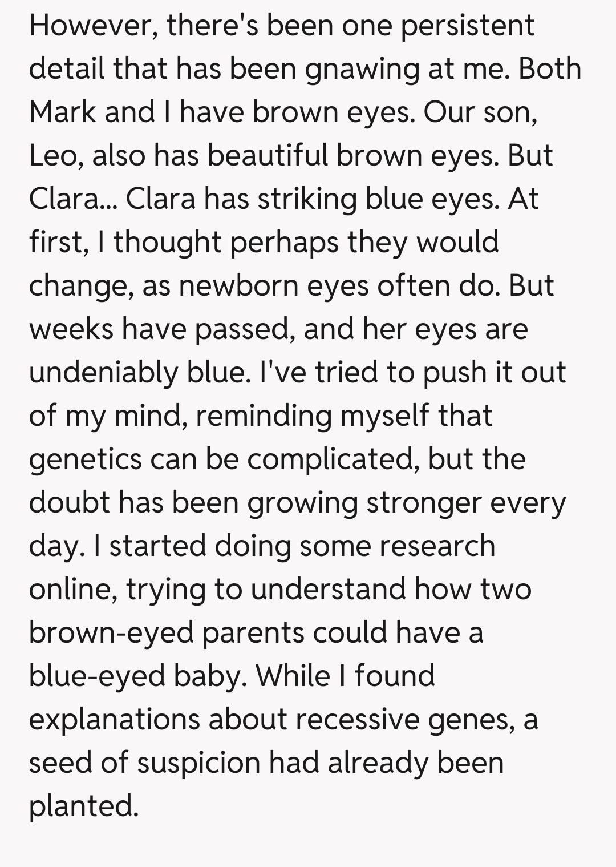
Task: Tap the hyphenated word "blue-eyed"
Action: click(x=96, y=676)
